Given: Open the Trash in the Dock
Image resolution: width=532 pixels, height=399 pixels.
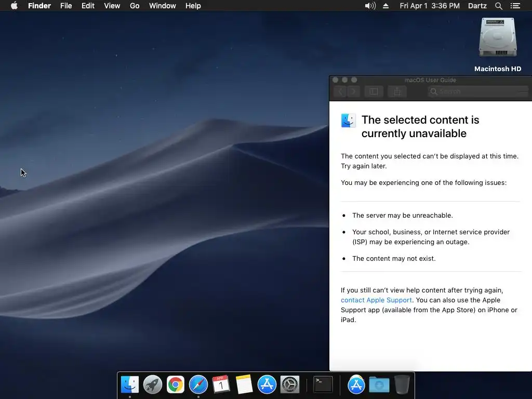Looking at the screenshot, I should [x=402, y=384].
